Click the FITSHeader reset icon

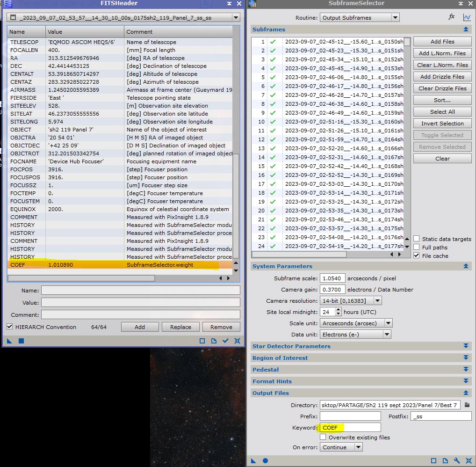(238, 341)
